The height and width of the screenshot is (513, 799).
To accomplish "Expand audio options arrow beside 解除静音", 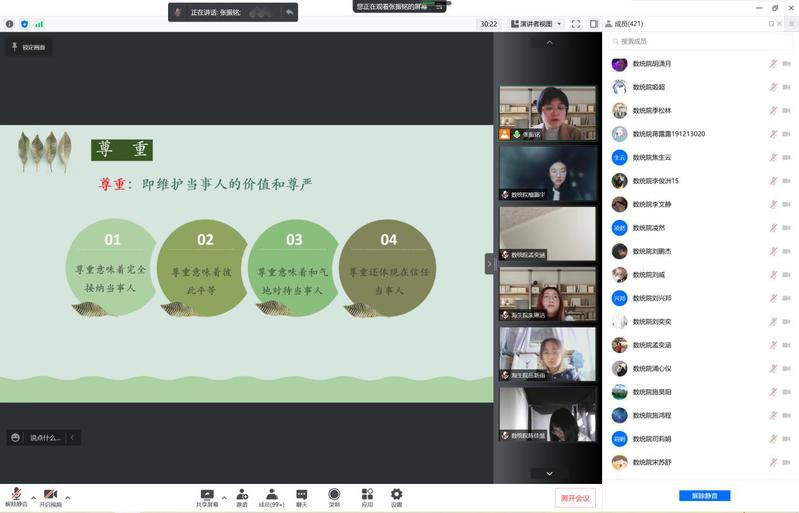I will coord(33,497).
